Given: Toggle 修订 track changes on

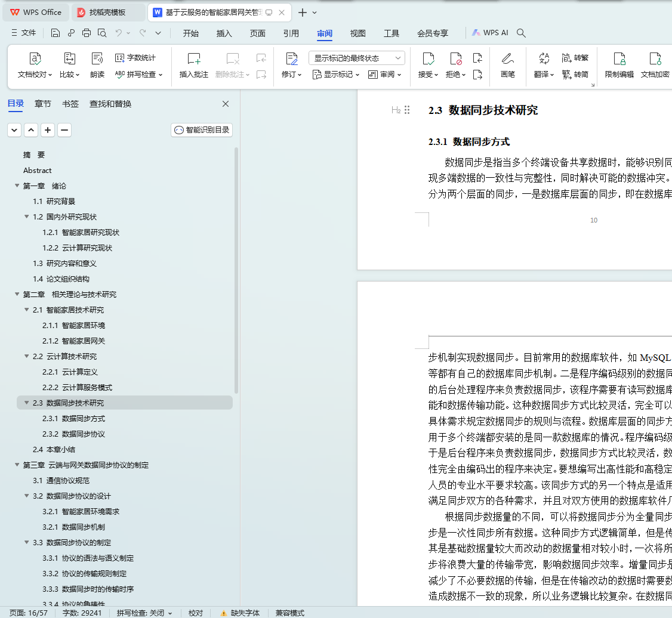Looking at the screenshot, I should coord(291,58).
